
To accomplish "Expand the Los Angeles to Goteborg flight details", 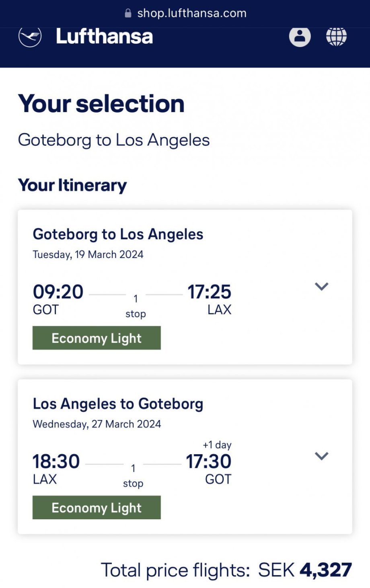I will 321,456.
